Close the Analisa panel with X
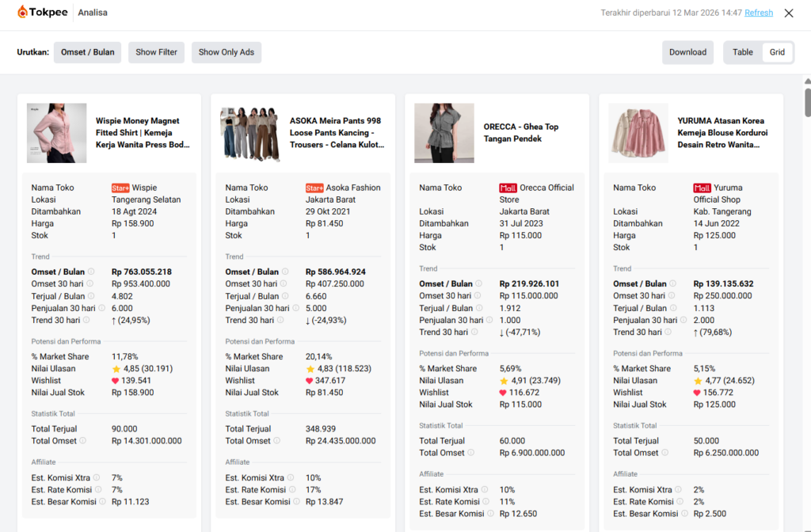This screenshot has width=811, height=532. click(x=789, y=13)
